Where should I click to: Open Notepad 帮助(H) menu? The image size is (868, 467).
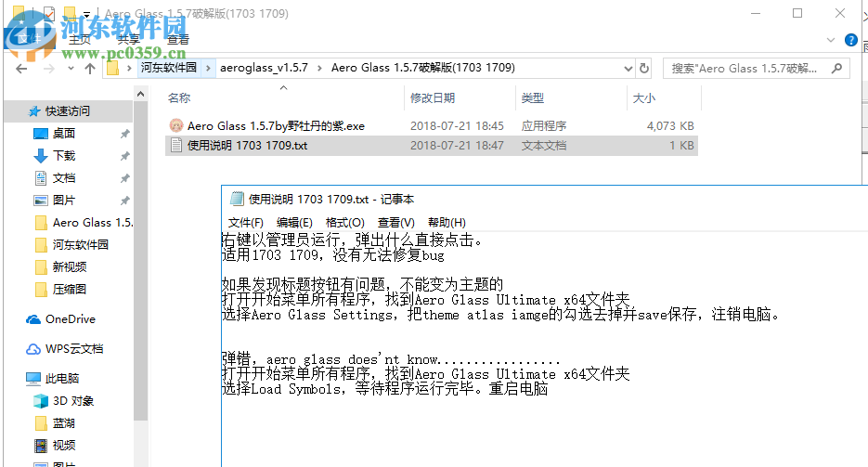coord(447,223)
